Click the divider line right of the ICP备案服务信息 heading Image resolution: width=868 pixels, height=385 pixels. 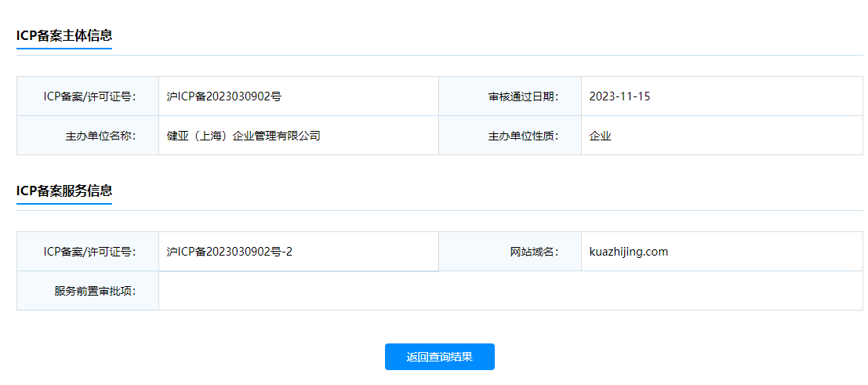pos(488,210)
